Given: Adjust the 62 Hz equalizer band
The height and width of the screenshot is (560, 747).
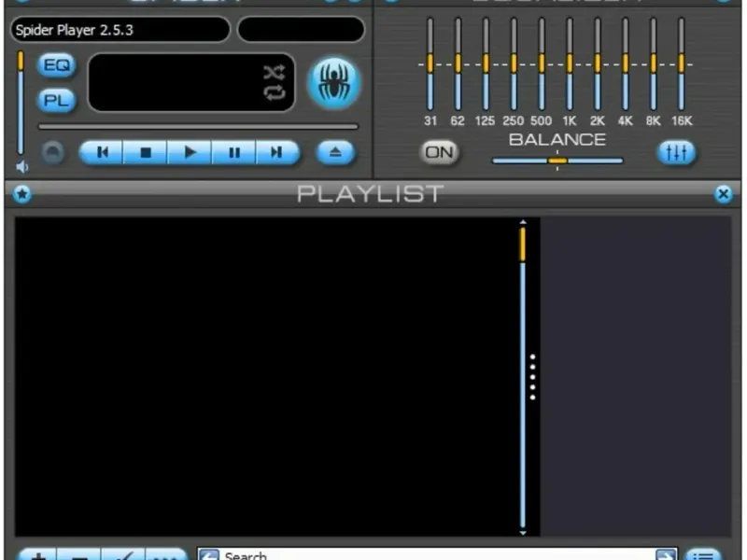Looking at the screenshot, I should click(x=458, y=64).
